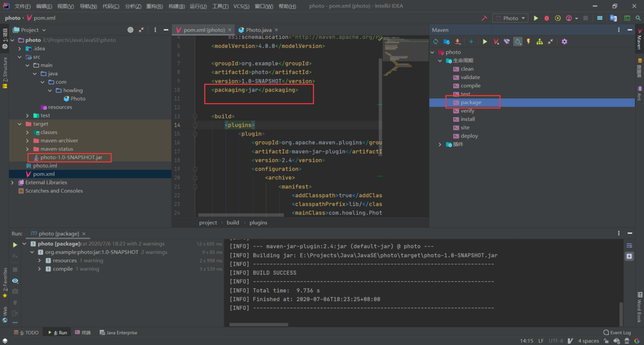Viewport: 644px width, 345px height.
Task: Collapse all nodes in the Maven panel
Action: coord(550,42)
